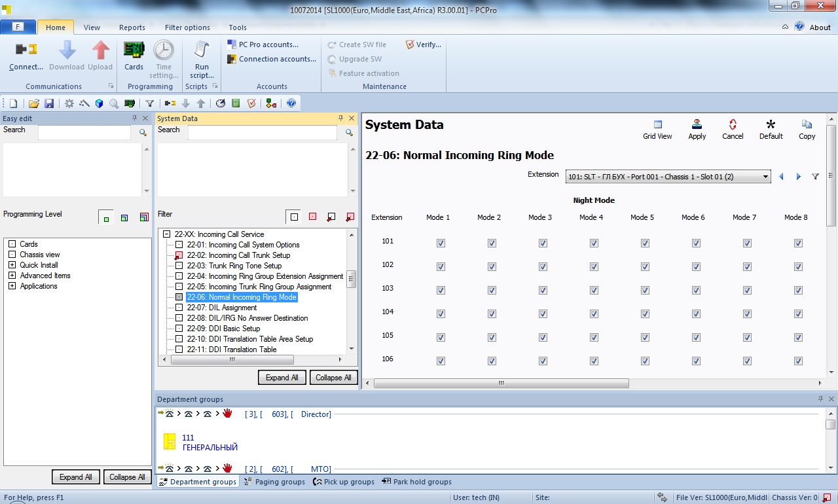Click the blue help question mark icon
Image resolution: width=838 pixels, height=504 pixels.
[291, 103]
